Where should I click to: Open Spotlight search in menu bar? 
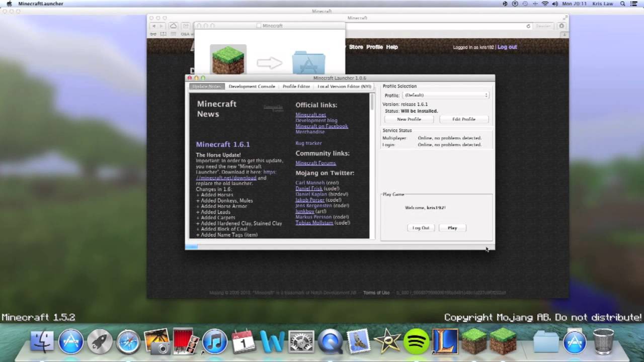pyautogui.click(x=622, y=4)
